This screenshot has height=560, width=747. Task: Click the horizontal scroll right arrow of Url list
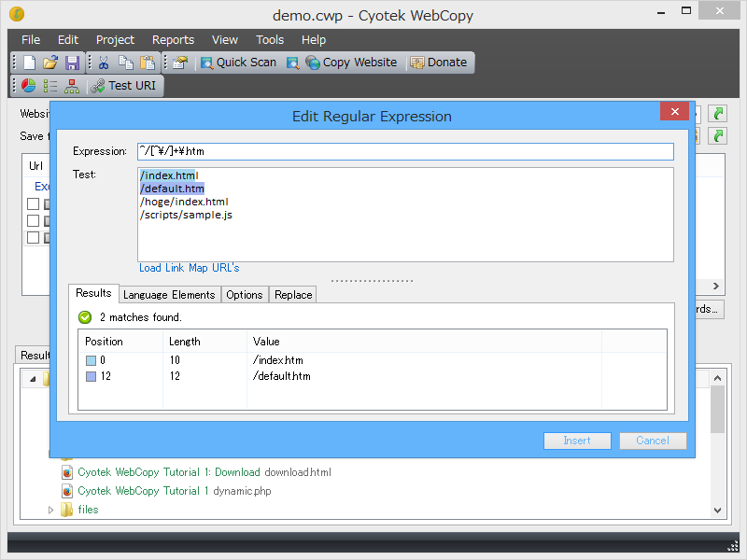click(715, 287)
